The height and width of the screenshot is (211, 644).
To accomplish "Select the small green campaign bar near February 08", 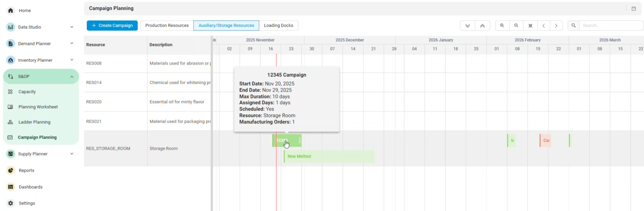I will 511,141.
